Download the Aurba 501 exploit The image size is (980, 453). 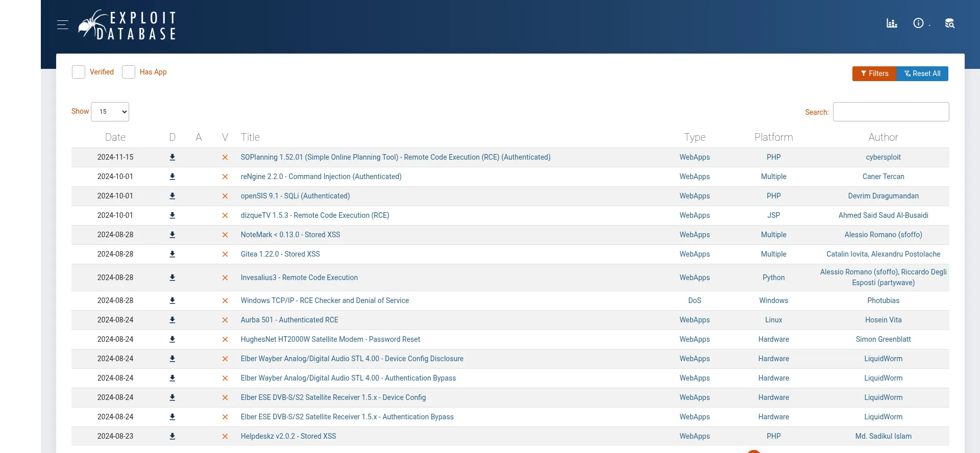tap(173, 320)
